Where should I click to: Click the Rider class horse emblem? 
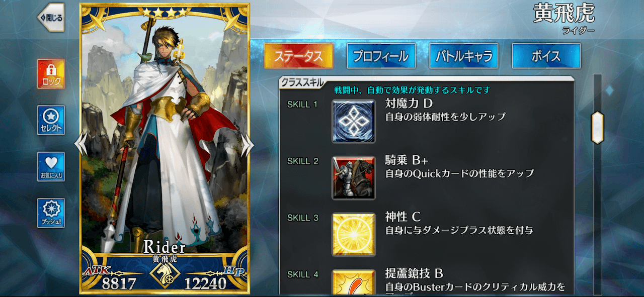click(x=165, y=274)
